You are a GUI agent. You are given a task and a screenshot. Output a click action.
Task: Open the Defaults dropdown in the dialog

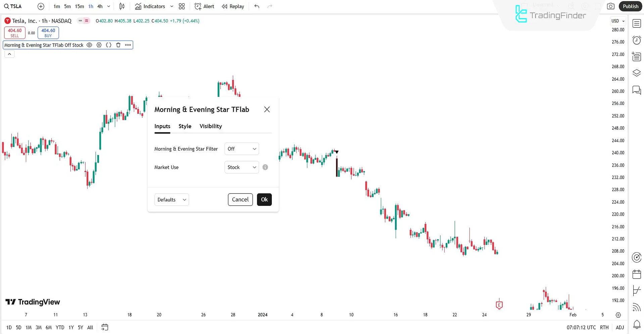(171, 199)
